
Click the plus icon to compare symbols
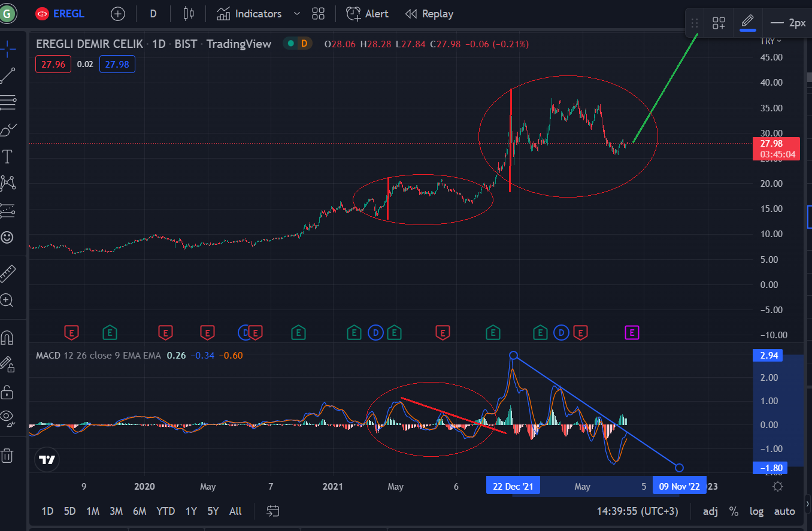[x=118, y=14]
